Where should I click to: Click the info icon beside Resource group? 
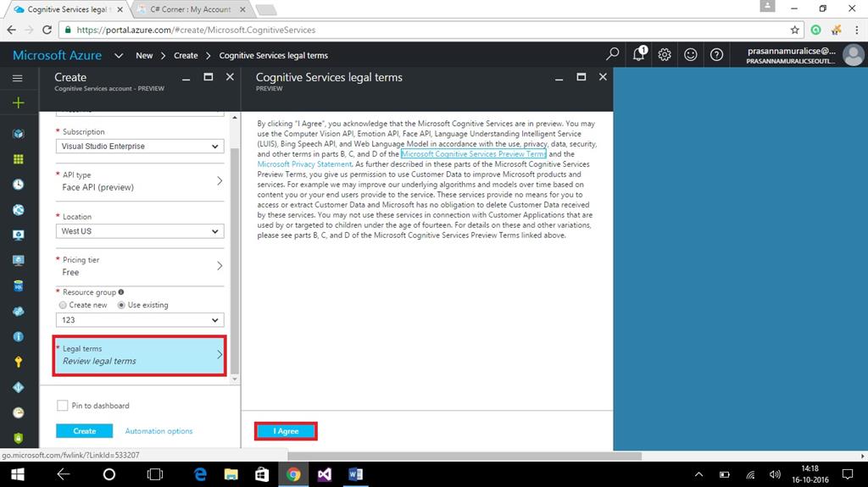pyautogui.click(x=120, y=291)
